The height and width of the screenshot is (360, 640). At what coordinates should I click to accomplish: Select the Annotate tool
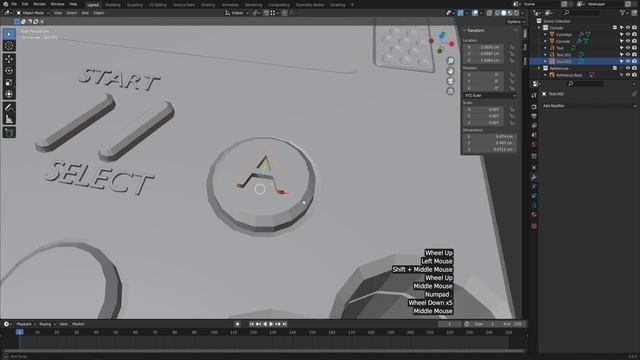click(9, 108)
